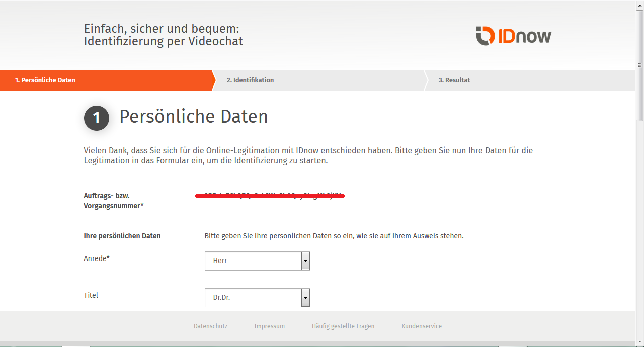Click the round number 1 step badge
This screenshot has height=347, width=644.
97,118
